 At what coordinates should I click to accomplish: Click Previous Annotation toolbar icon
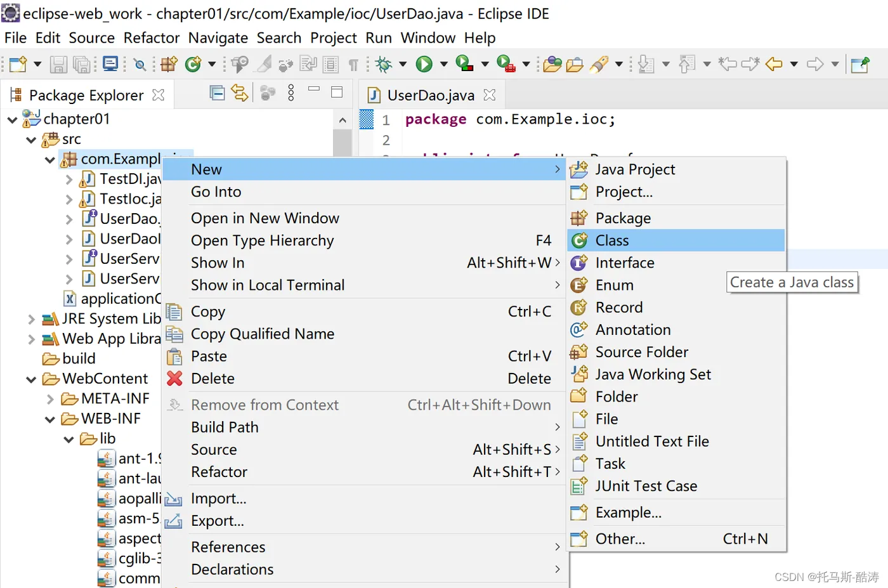[687, 64]
